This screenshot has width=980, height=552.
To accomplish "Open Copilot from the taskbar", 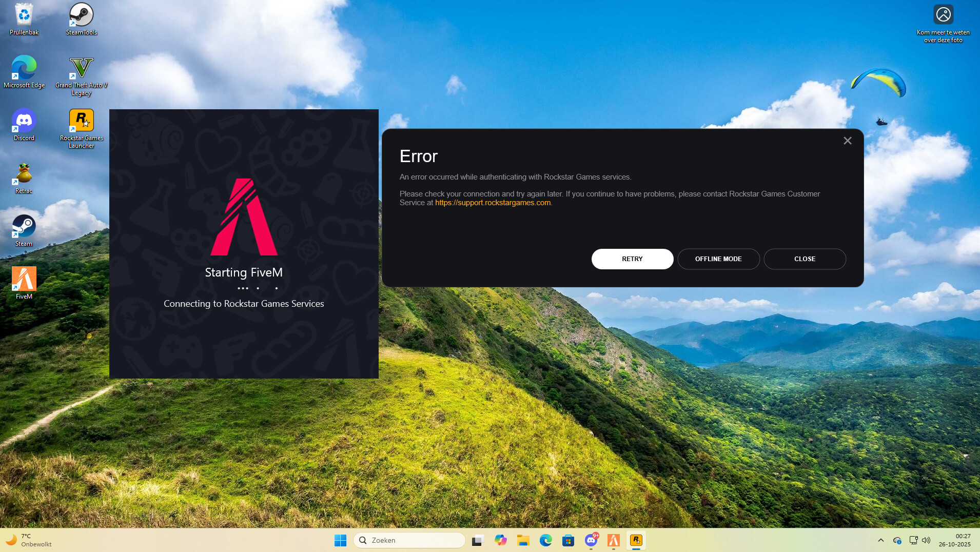I will (x=500, y=540).
